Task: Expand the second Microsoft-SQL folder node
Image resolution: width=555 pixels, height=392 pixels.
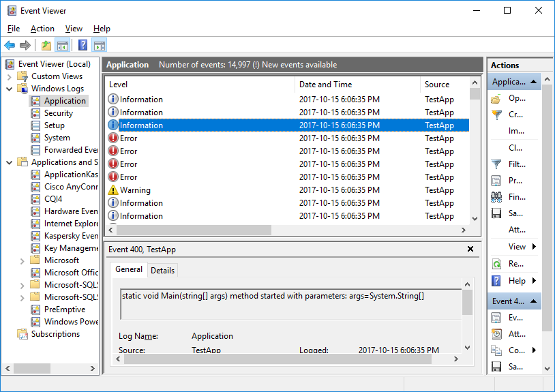Action: [22, 298]
